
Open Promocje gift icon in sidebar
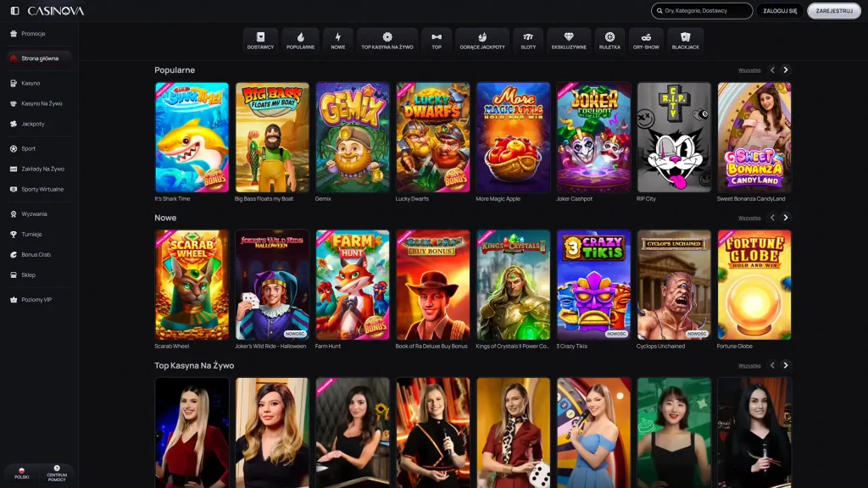14,34
